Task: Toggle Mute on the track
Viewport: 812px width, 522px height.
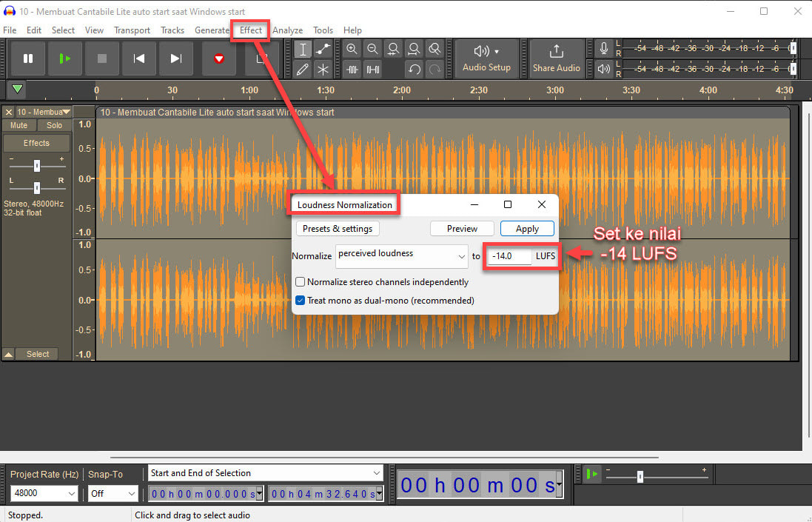Action: 19,125
